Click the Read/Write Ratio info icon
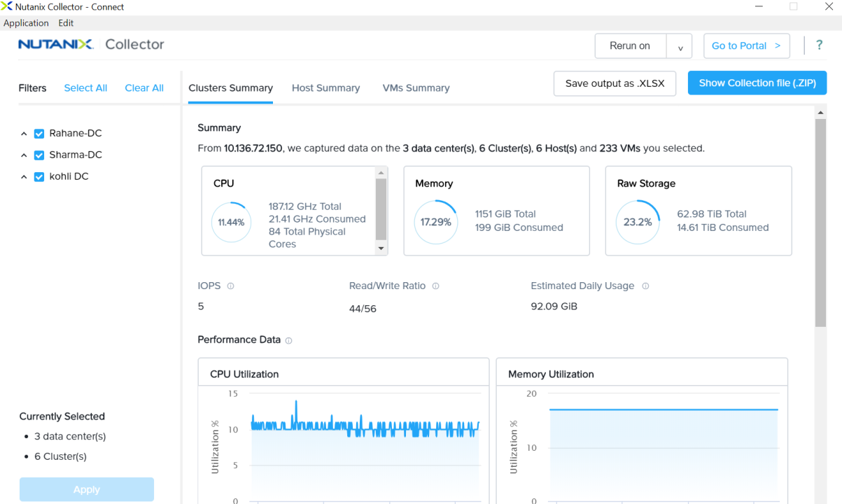The image size is (842, 504). tap(435, 286)
